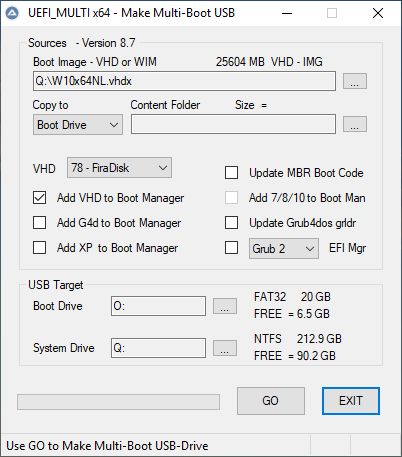Check Update Grub4dos grldr option
The width and height of the screenshot is (402, 457).
coord(231,222)
